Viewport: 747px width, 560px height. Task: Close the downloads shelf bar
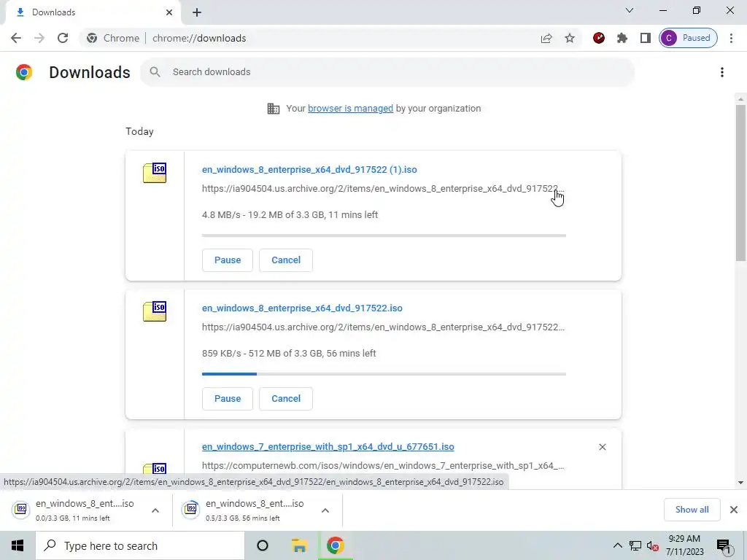tap(734, 510)
